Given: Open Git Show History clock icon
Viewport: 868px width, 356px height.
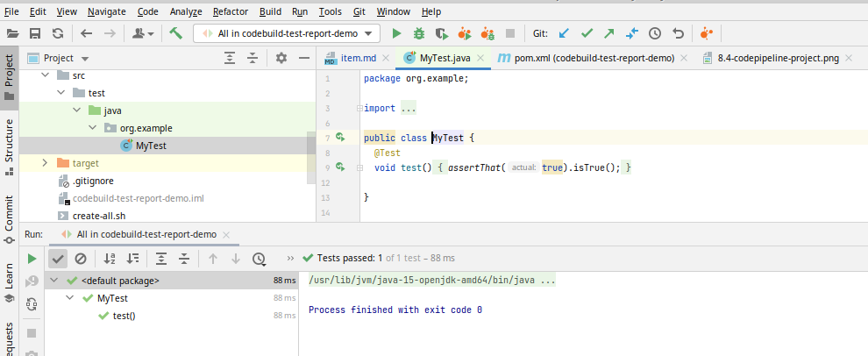Looking at the screenshot, I should tap(655, 33).
